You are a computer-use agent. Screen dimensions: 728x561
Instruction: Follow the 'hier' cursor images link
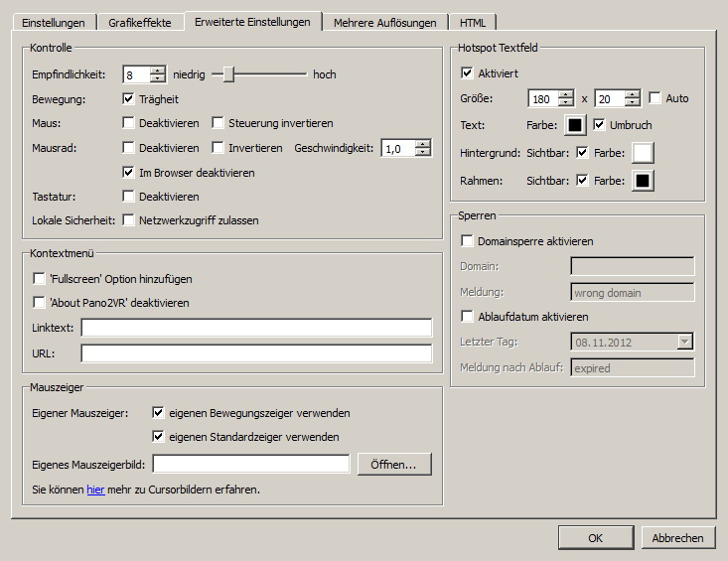pyautogui.click(x=95, y=490)
